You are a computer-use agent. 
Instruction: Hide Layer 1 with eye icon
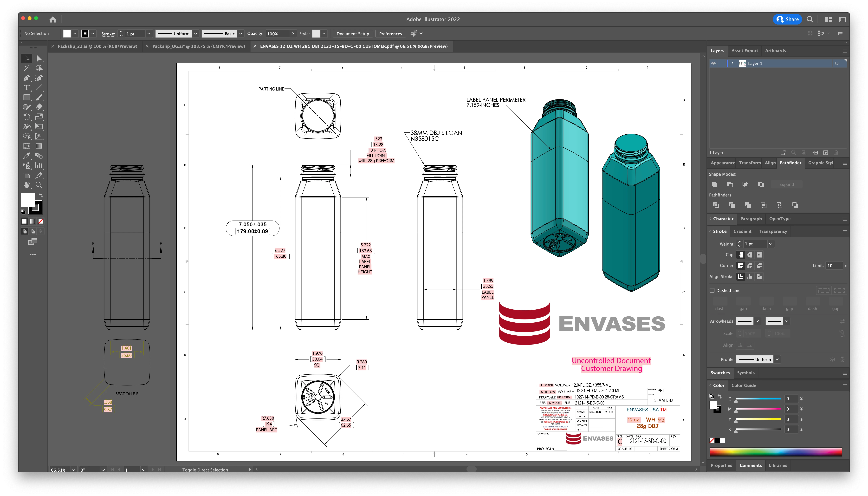tap(713, 63)
